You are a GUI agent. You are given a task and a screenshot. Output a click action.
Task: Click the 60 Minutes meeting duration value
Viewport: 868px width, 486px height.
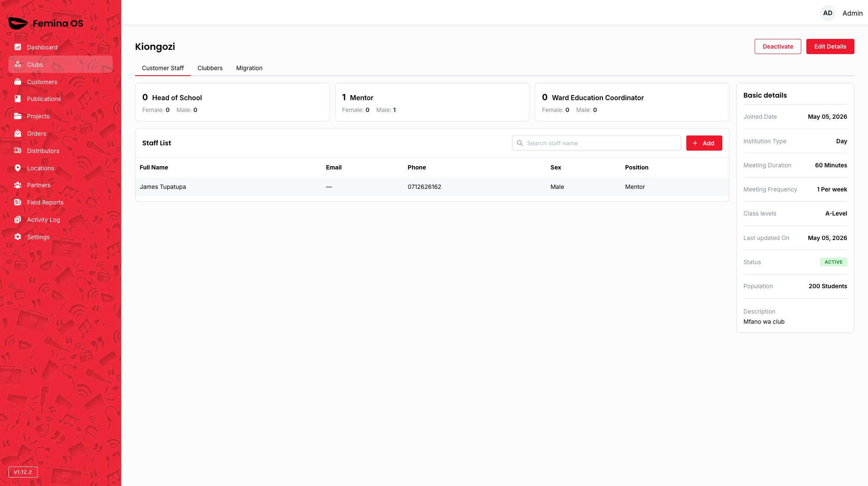(x=831, y=165)
